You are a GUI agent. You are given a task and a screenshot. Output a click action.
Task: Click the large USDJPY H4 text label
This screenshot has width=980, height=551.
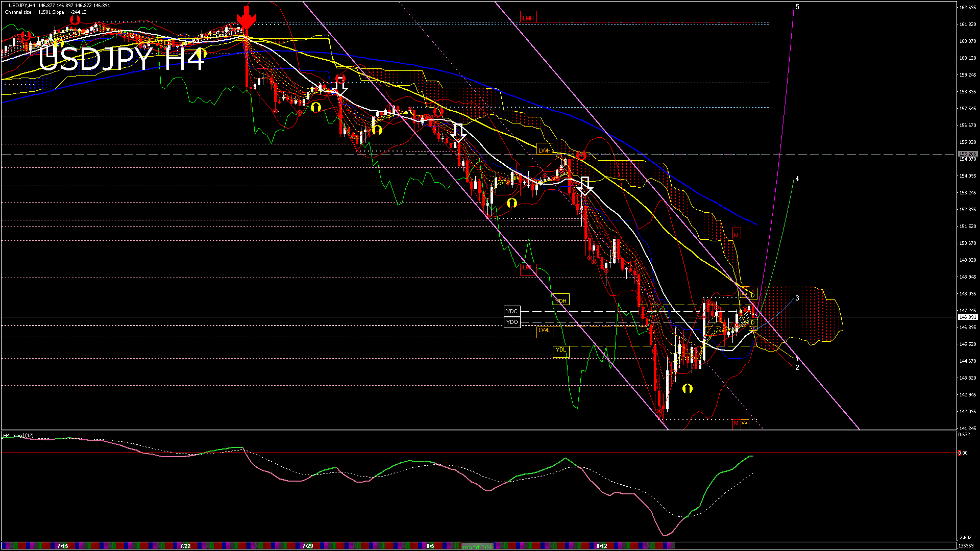click(121, 59)
